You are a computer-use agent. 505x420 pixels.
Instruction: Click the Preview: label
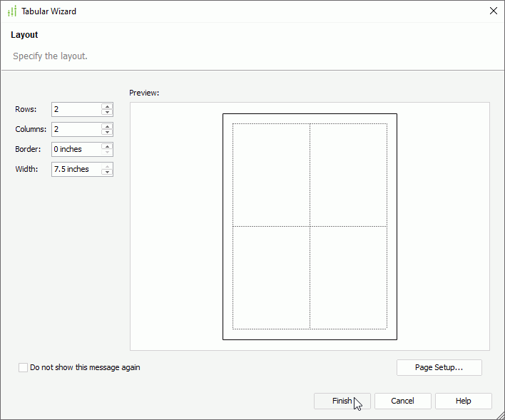tap(144, 93)
